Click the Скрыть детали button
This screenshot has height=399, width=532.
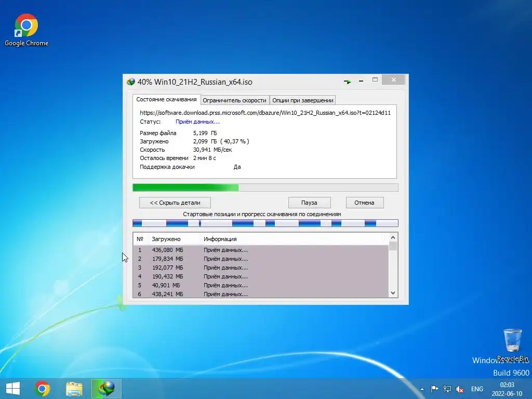tap(175, 203)
